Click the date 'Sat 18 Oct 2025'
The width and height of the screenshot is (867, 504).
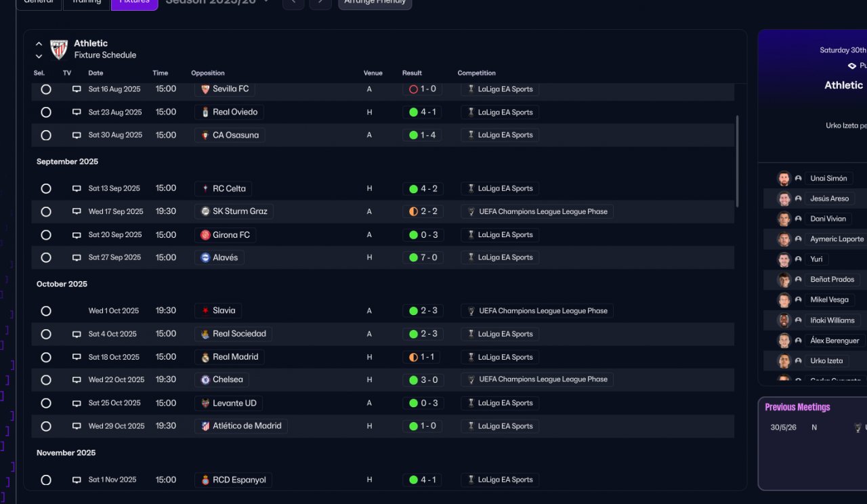114,357
